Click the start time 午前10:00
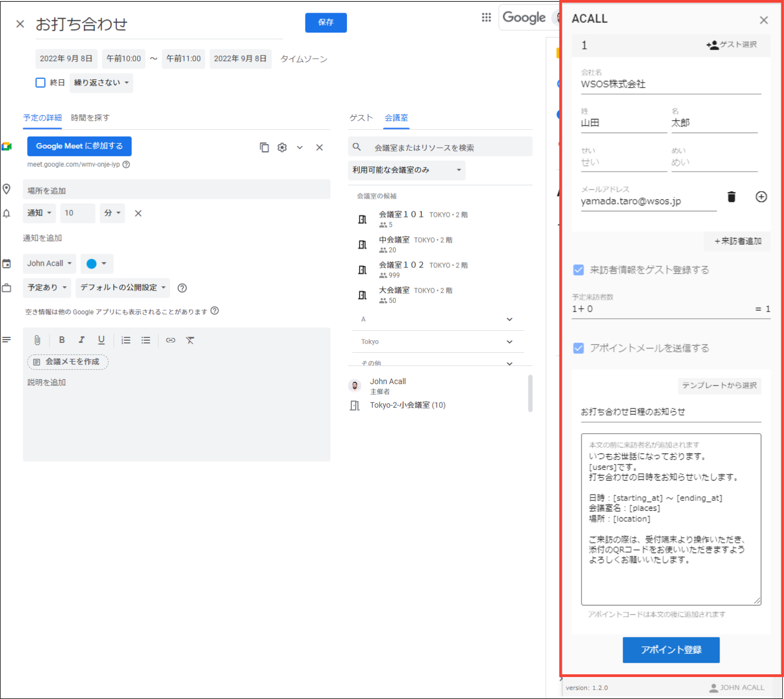The image size is (784, 699). click(124, 59)
